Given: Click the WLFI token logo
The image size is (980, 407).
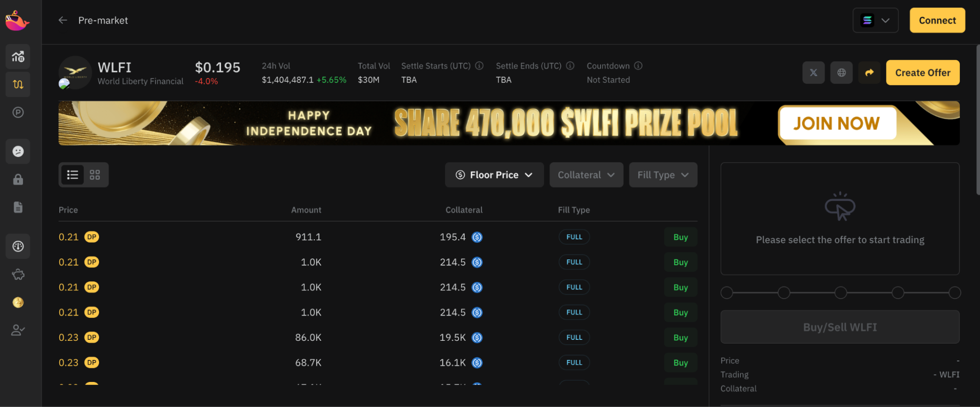Looking at the screenshot, I should tap(75, 73).
